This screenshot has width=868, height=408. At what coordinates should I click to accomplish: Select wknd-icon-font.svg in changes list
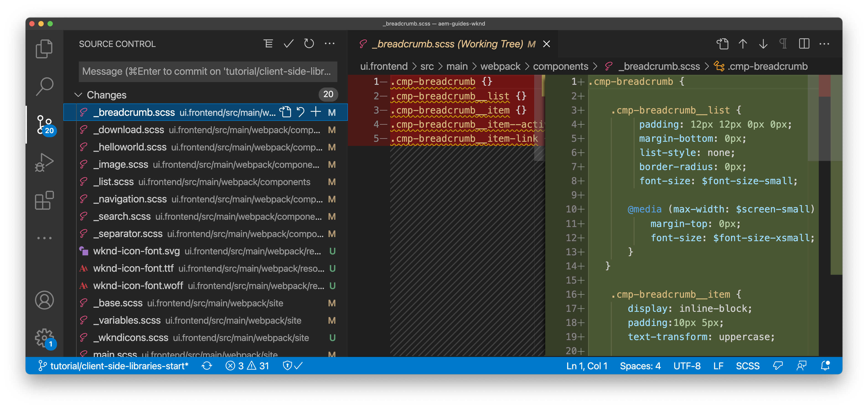click(206, 251)
